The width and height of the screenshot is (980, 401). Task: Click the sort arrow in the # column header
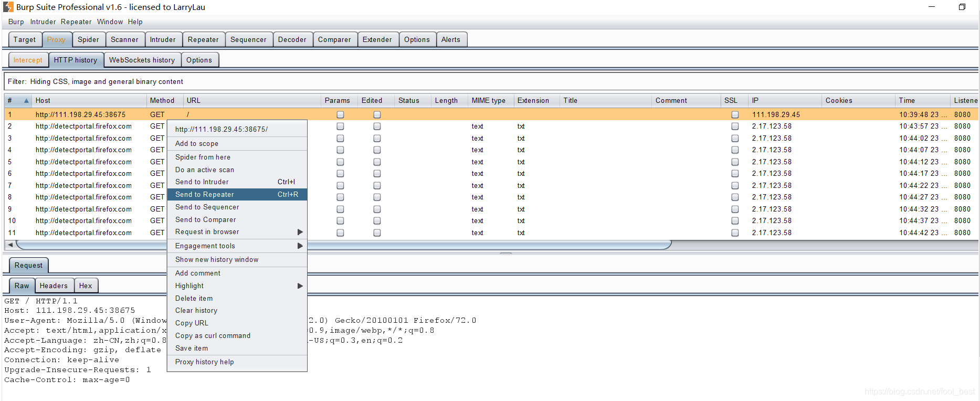pos(26,100)
